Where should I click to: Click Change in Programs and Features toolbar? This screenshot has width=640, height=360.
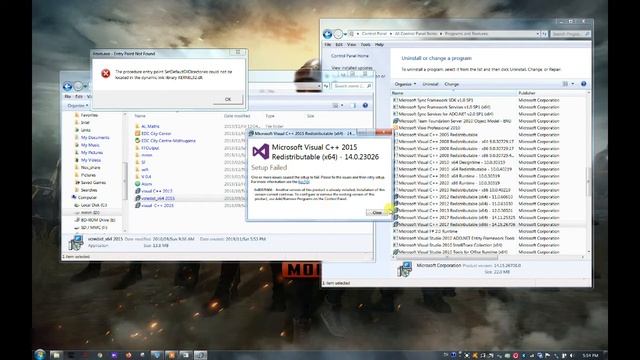[x=451, y=84]
